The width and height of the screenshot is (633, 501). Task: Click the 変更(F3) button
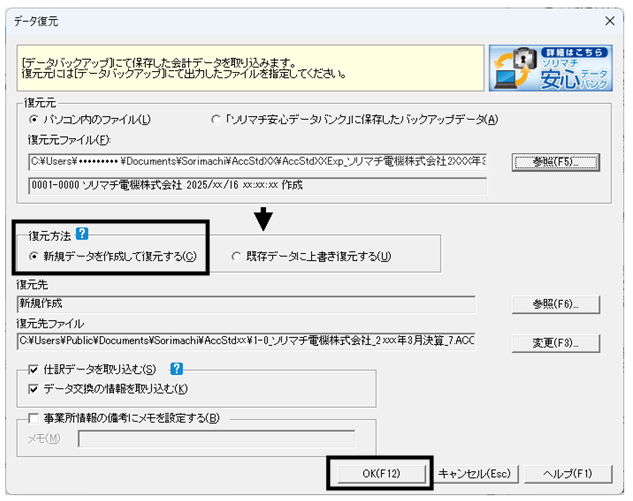point(556,344)
